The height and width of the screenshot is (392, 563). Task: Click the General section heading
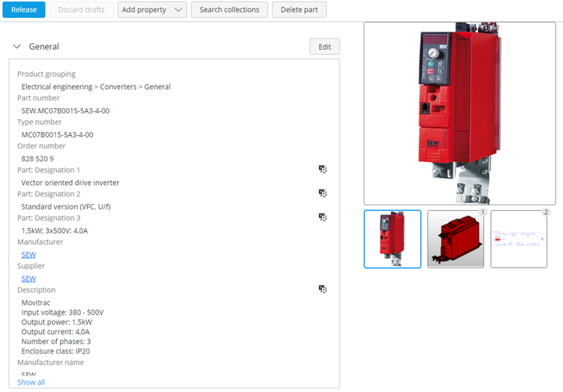(x=44, y=47)
